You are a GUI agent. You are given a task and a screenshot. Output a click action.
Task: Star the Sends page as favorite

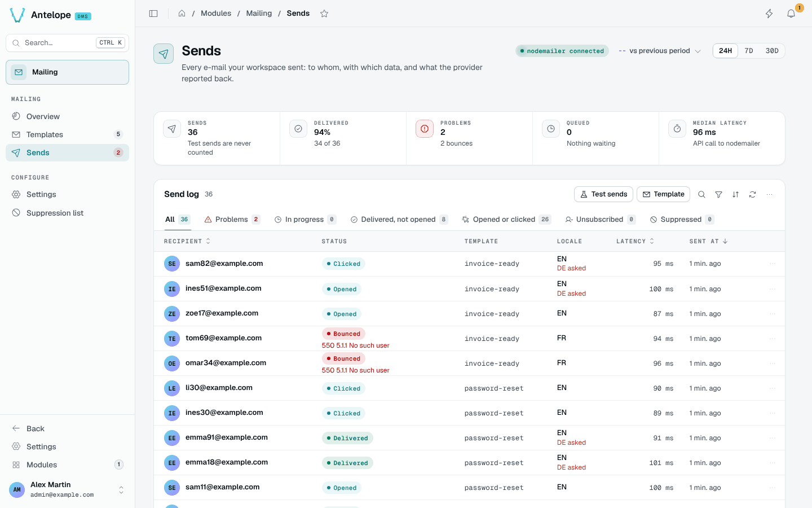[x=324, y=14]
